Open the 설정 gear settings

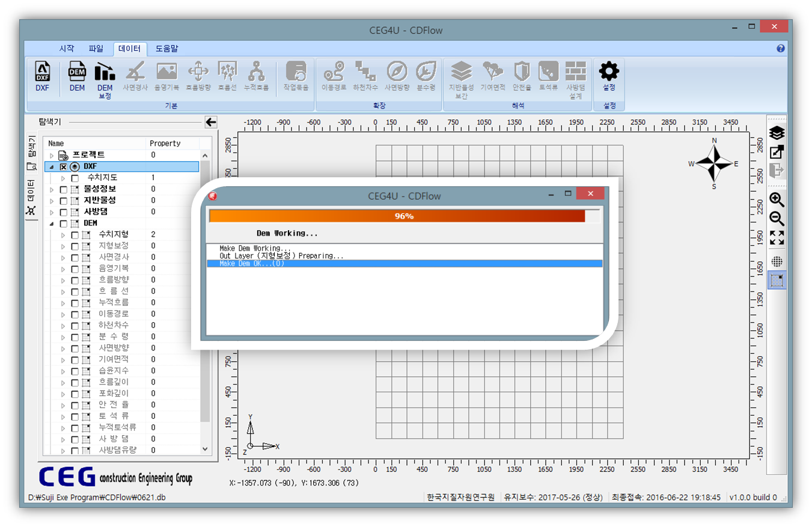pyautogui.click(x=609, y=76)
